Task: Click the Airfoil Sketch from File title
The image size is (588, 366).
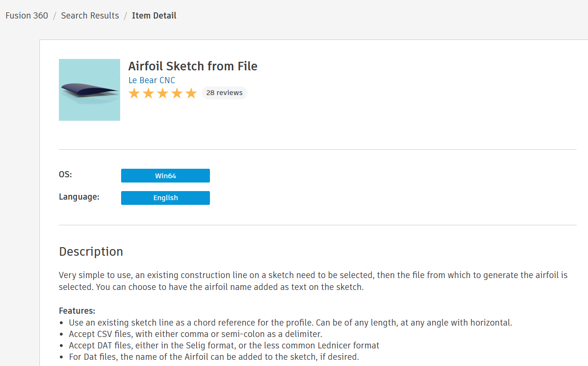Action: click(192, 66)
